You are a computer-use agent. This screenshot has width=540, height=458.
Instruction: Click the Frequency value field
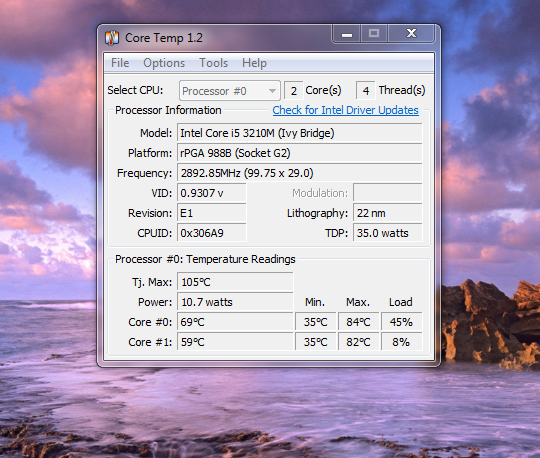pos(299,173)
